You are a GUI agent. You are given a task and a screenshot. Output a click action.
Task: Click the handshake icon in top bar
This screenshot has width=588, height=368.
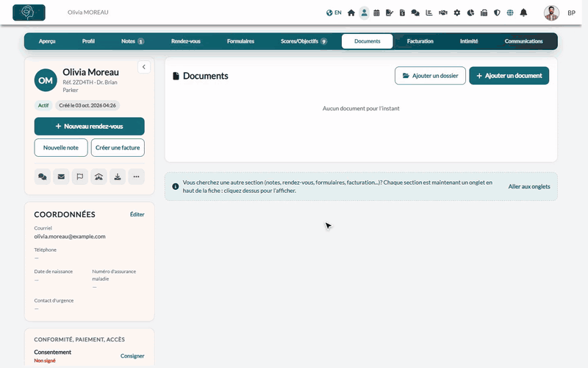click(443, 13)
